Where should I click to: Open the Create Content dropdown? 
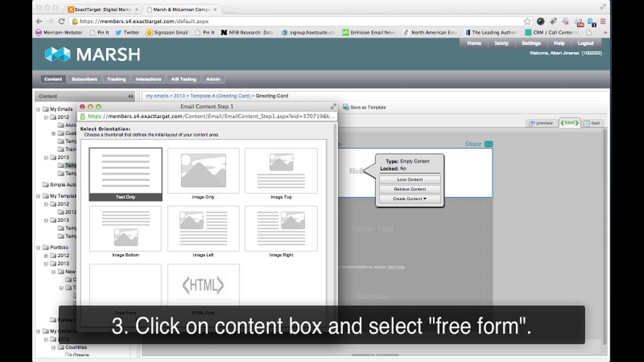(410, 199)
